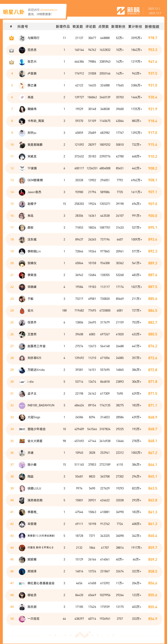The width and height of the screenshot is (167, 644).
Task: Click the silver crown rank-two icon
Action: tap(11, 50)
